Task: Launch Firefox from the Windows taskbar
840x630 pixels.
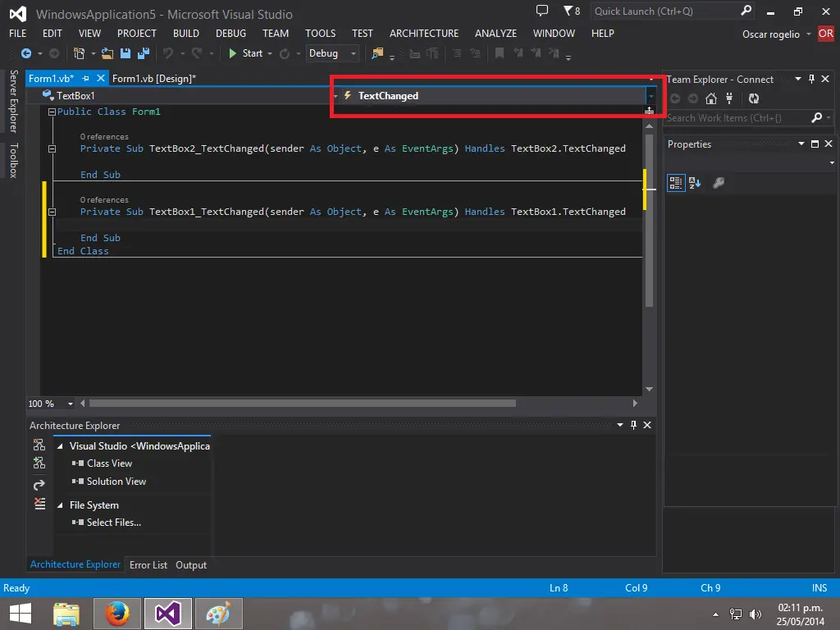Action: coord(117,613)
